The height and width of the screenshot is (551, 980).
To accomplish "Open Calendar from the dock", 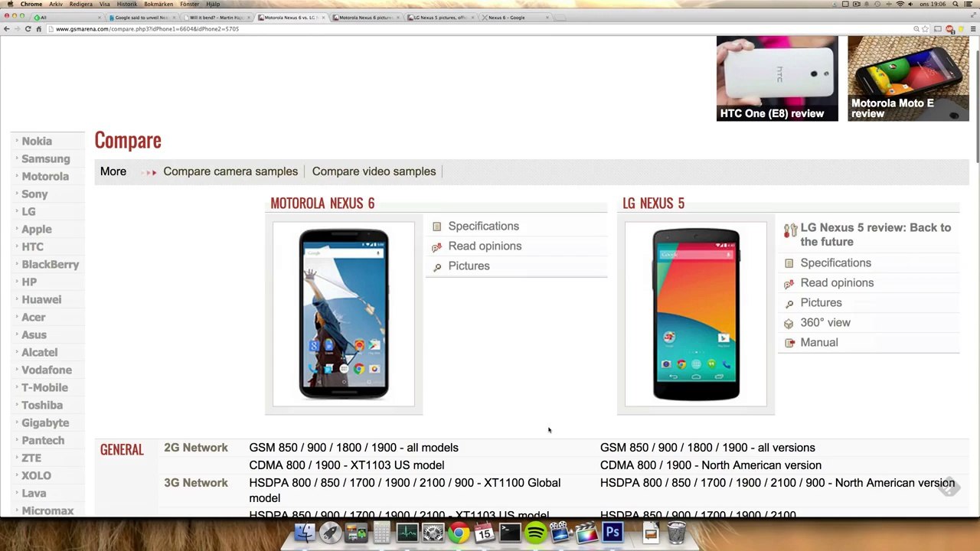I will coord(485,532).
